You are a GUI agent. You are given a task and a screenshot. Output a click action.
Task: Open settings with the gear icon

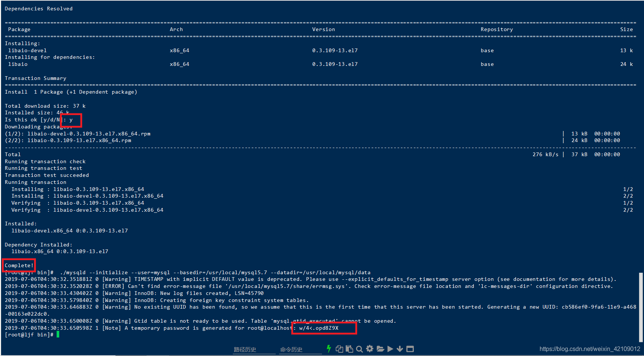(370, 349)
